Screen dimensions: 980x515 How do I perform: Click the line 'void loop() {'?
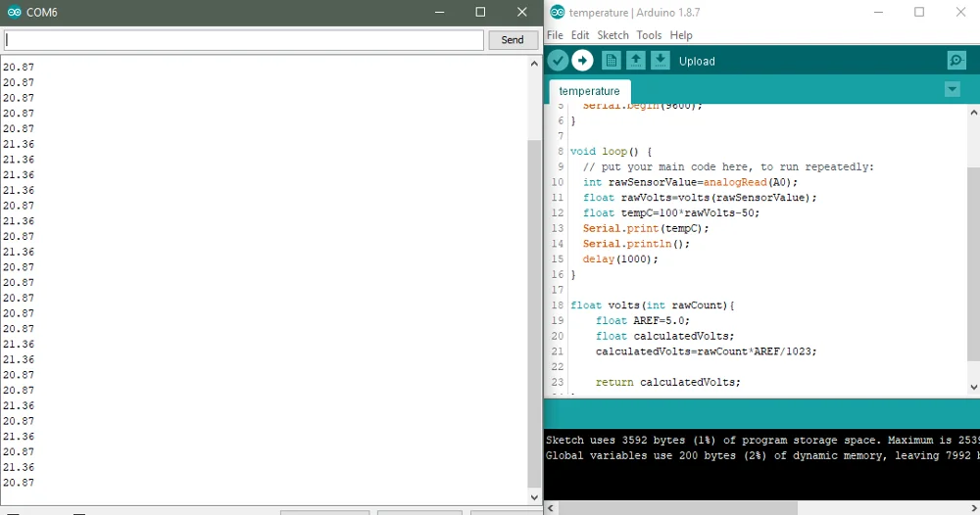611,151
